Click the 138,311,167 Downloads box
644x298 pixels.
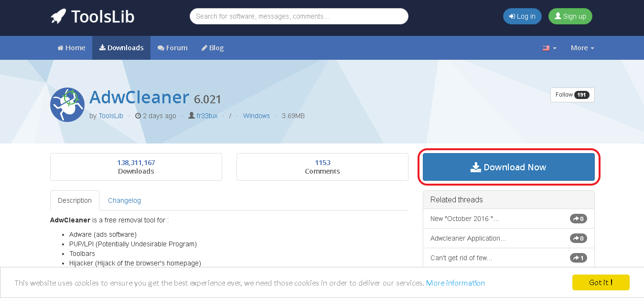[x=136, y=167]
